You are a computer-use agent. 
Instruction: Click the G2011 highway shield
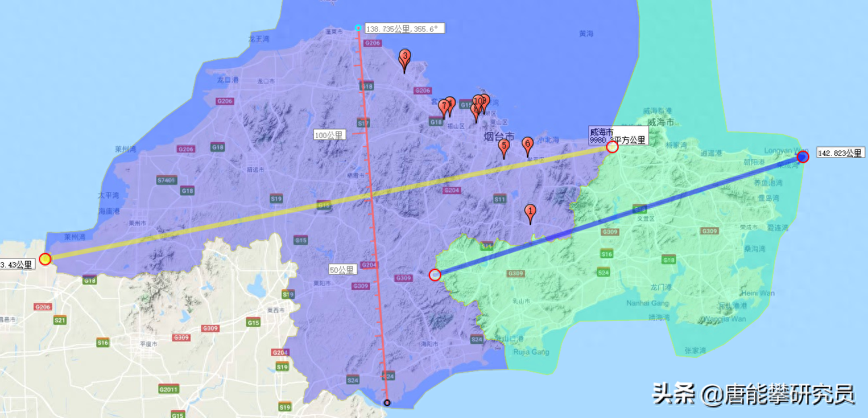coord(168,390)
